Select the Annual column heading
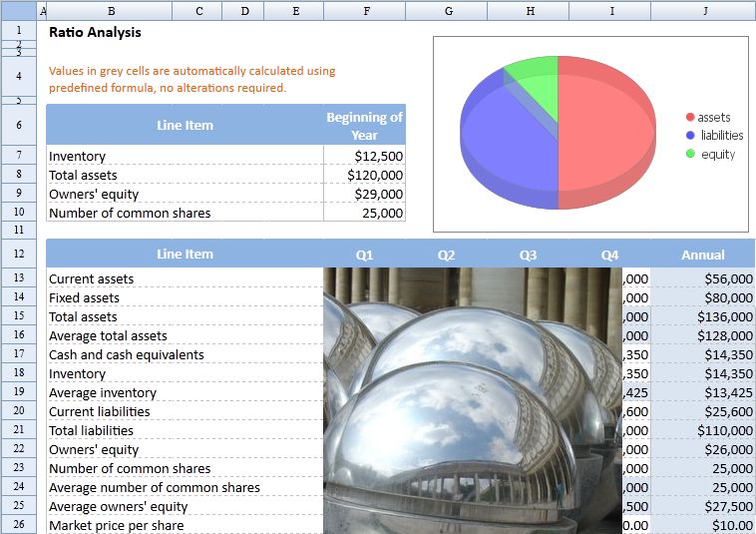756x534 pixels. click(x=703, y=255)
